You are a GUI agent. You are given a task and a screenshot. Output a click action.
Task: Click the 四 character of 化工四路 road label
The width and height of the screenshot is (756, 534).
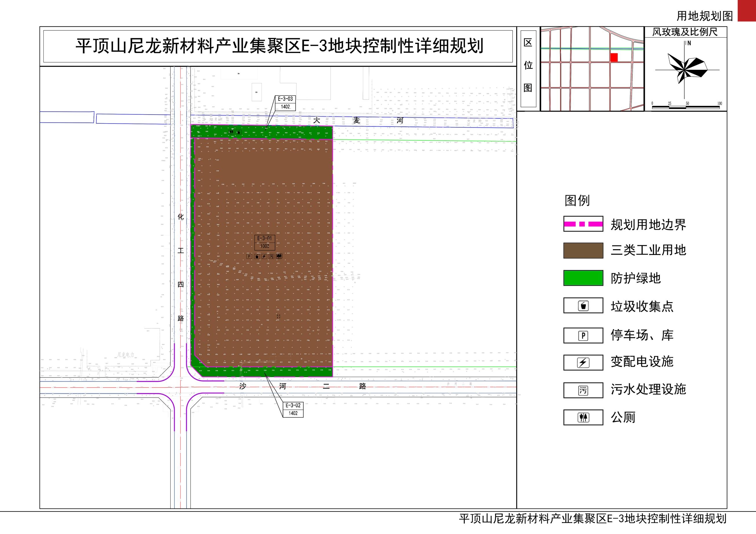(x=181, y=284)
